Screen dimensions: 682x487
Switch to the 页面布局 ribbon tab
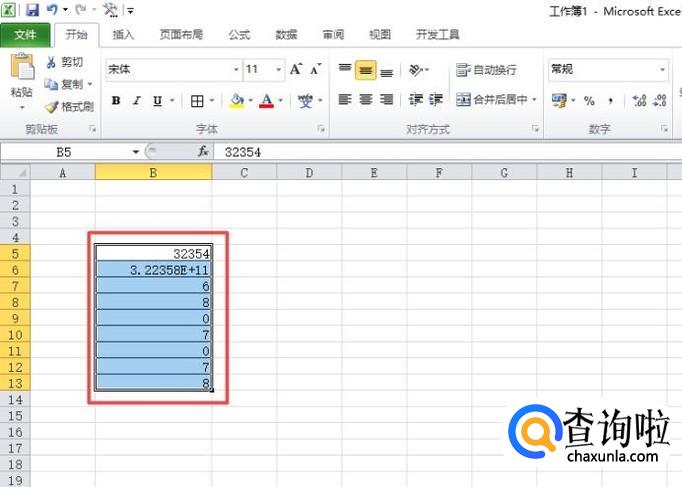pos(181,35)
